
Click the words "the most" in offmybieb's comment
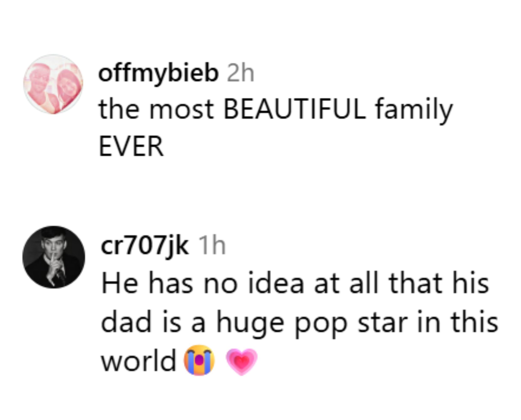(x=156, y=110)
